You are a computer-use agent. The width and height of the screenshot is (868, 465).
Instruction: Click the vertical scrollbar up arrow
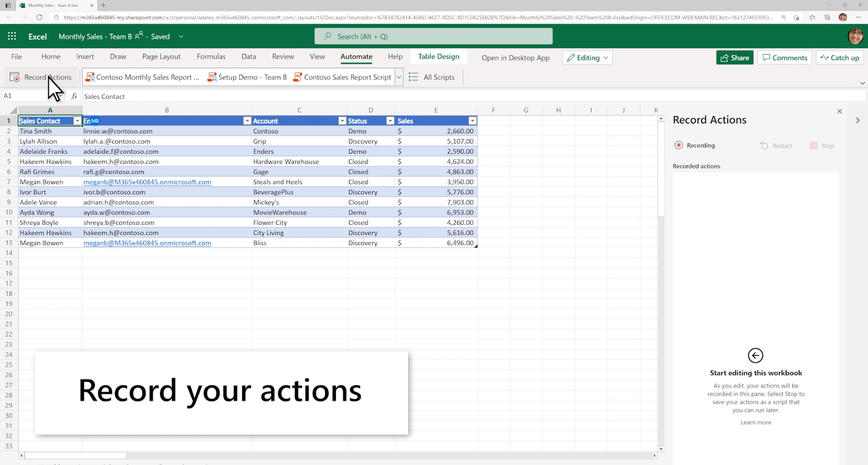(x=661, y=119)
